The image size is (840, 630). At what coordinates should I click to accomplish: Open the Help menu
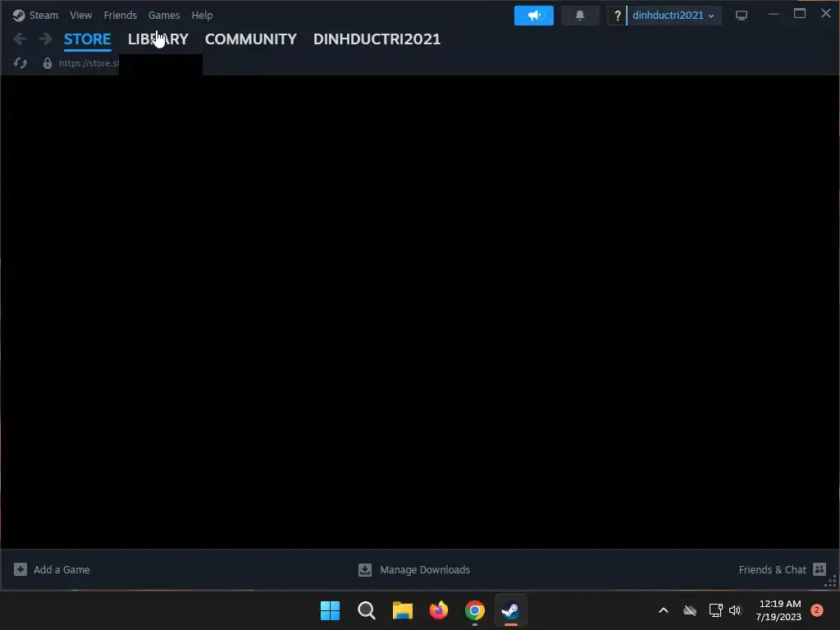pyautogui.click(x=202, y=15)
